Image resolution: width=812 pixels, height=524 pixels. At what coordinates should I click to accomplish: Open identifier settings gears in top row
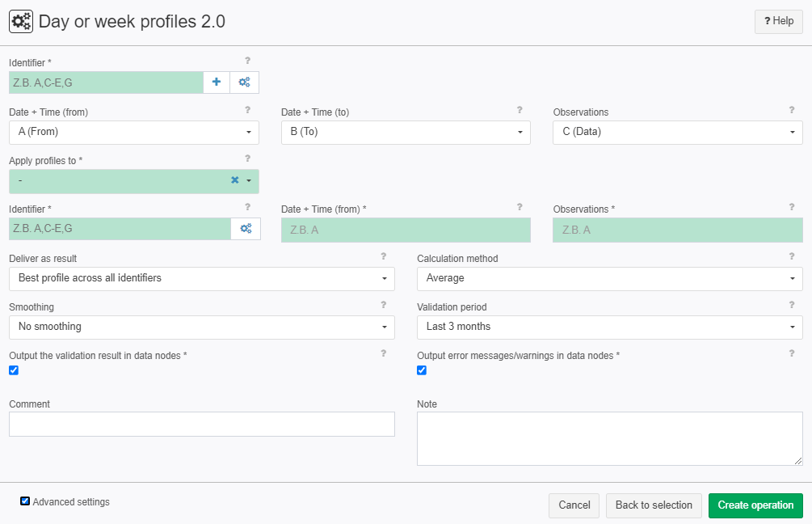245,82
